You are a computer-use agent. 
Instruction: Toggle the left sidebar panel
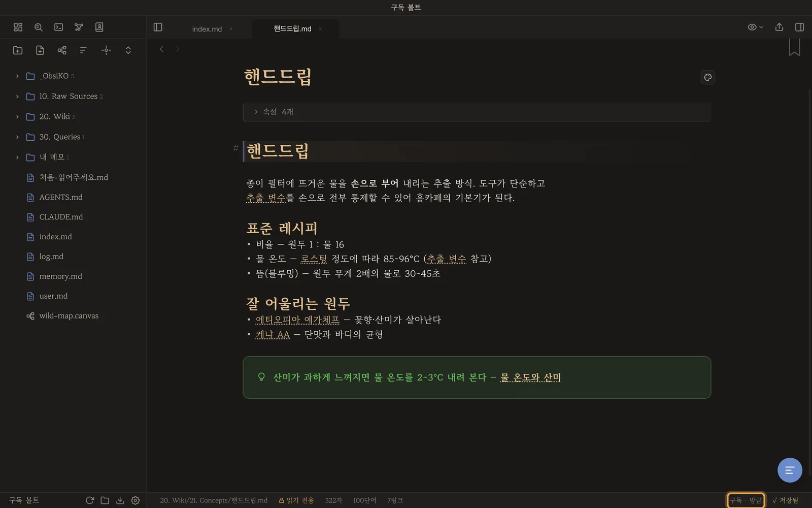tap(158, 27)
